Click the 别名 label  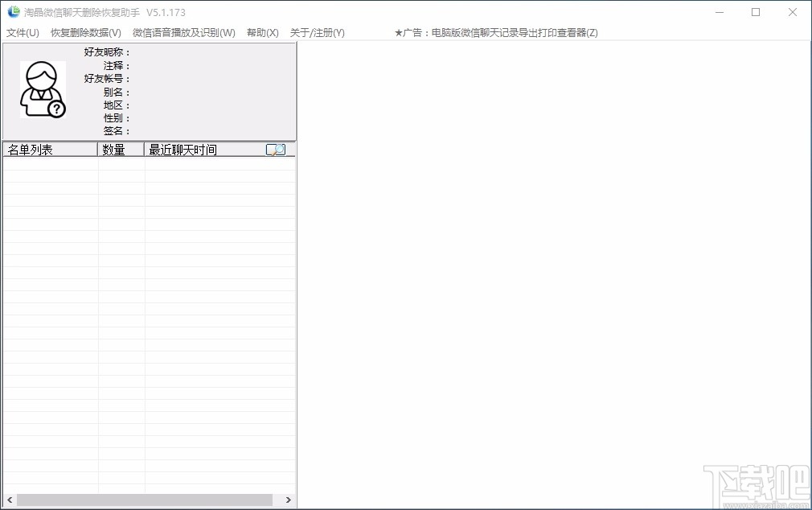tap(117, 93)
